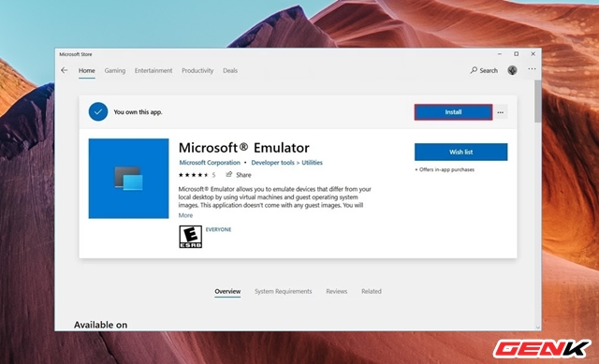This screenshot has height=364, width=599.
Task: Install the Microsoft Emulator app
Action: point(453,112)
